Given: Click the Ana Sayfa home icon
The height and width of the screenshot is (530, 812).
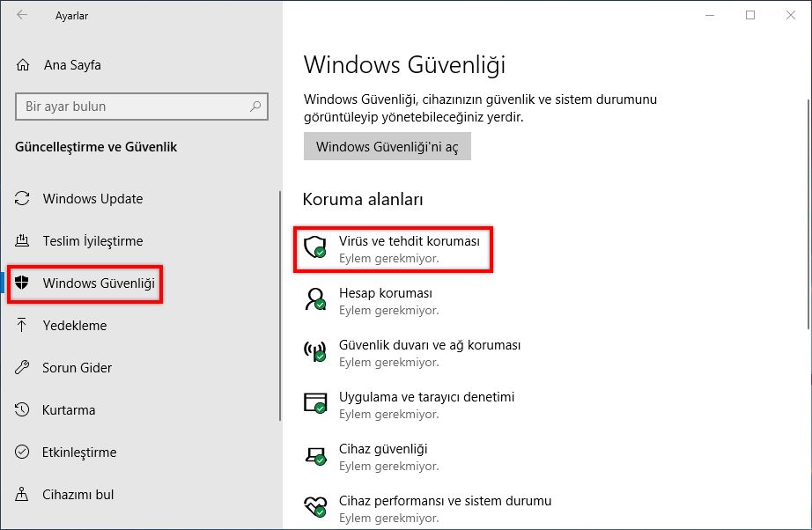Looking at the screenshot, I should [x=24, y=65].
